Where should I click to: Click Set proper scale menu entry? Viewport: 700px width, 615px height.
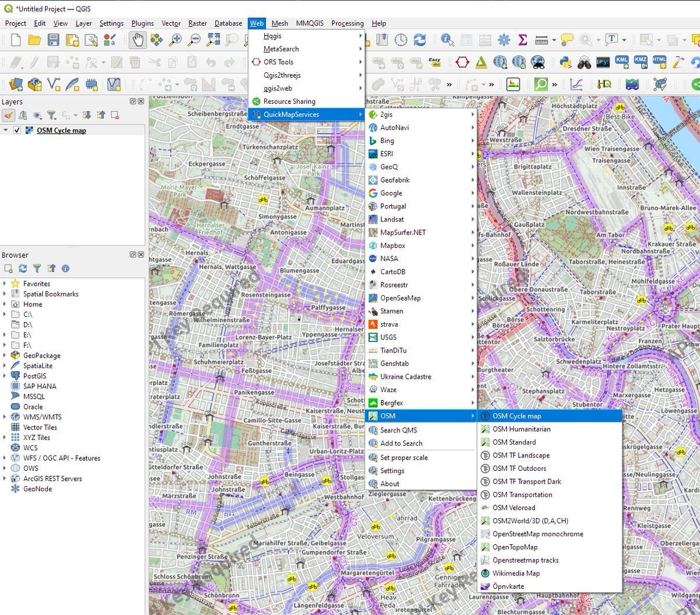click(x=421, y=458)
